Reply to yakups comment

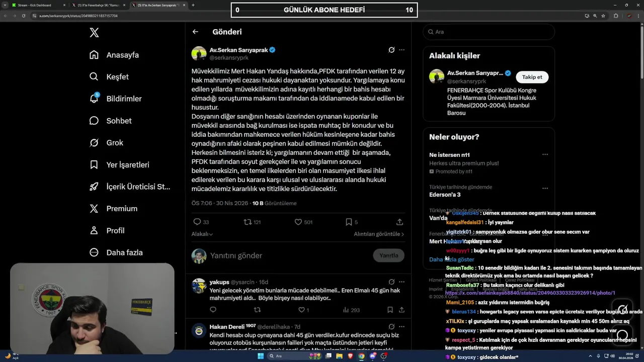click(213, 310)
